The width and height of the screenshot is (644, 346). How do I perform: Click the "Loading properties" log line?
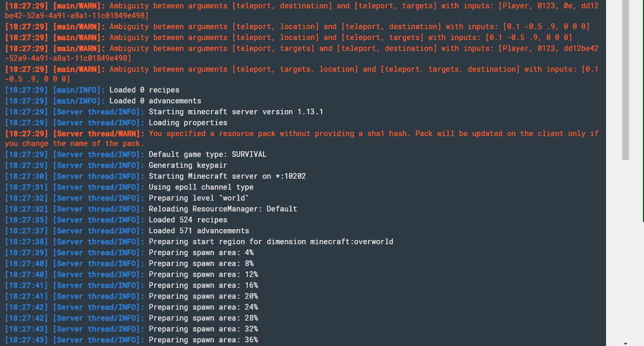tap(116, 123)
